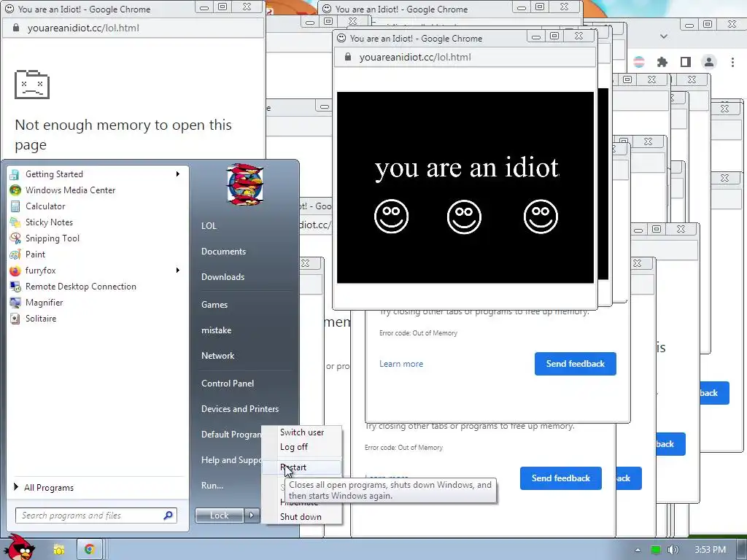Expand furryfox jump list arrow
Screen dimensions: 747x560
pos(178,271)
